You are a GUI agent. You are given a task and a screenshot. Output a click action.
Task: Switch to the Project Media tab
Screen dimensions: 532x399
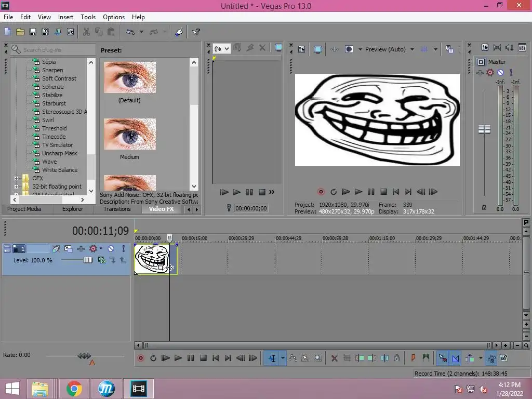24,209
